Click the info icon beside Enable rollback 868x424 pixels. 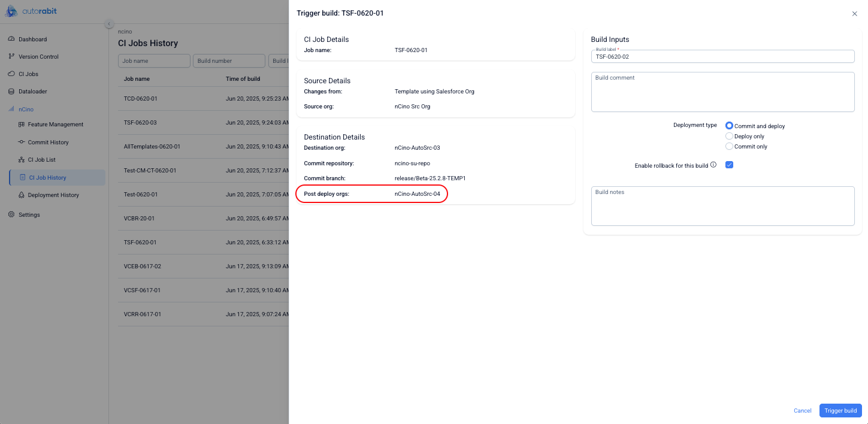pos(713,165)
